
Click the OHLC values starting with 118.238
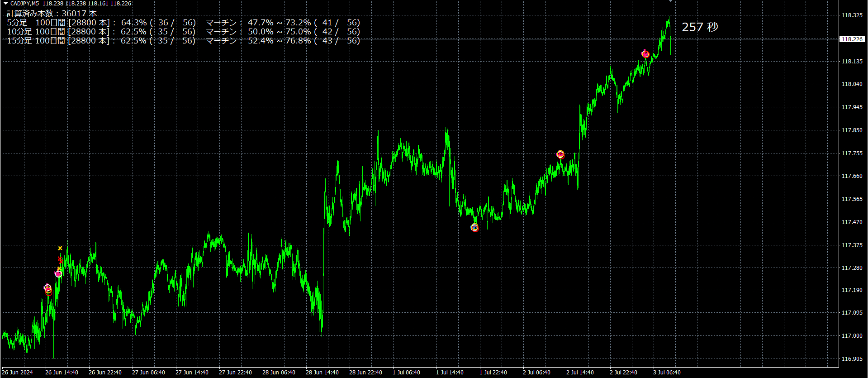(87, 4)
